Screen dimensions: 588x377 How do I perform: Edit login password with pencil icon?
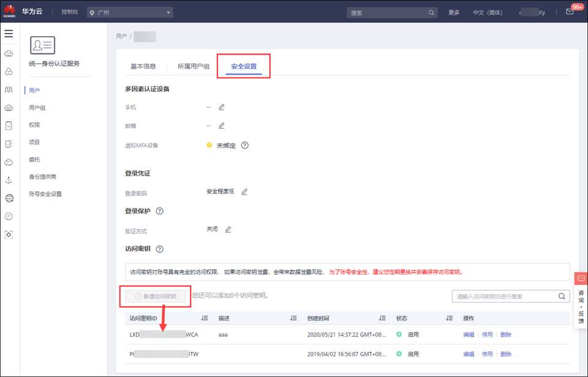coord(244,192)
